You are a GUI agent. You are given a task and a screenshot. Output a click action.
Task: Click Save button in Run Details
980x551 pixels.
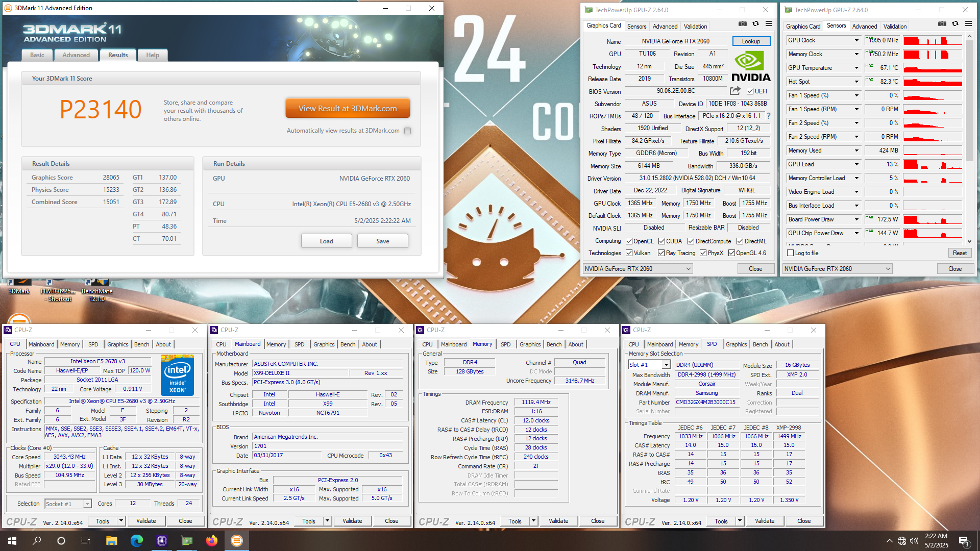coord(383,241)
